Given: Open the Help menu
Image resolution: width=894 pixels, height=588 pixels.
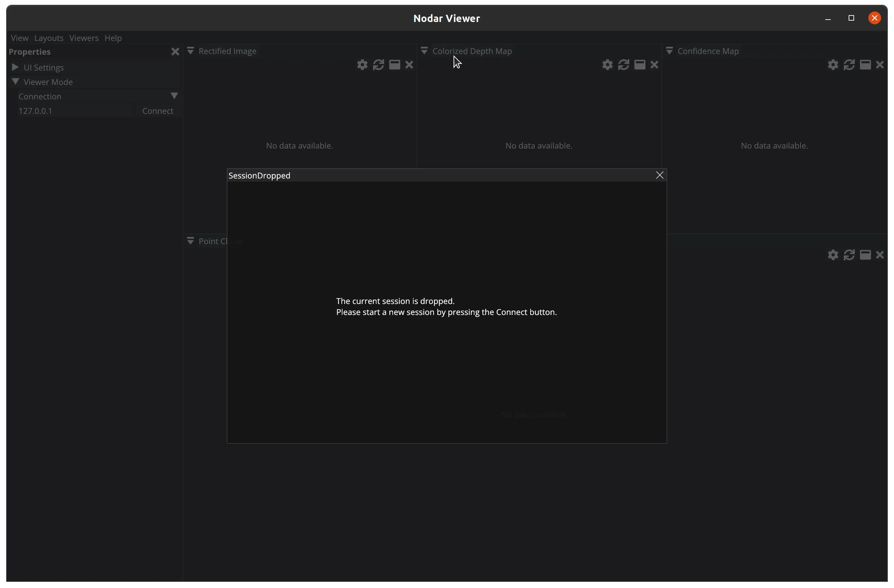Looking at the screenshot, I should pyautogui.click(x=113, y=38).
